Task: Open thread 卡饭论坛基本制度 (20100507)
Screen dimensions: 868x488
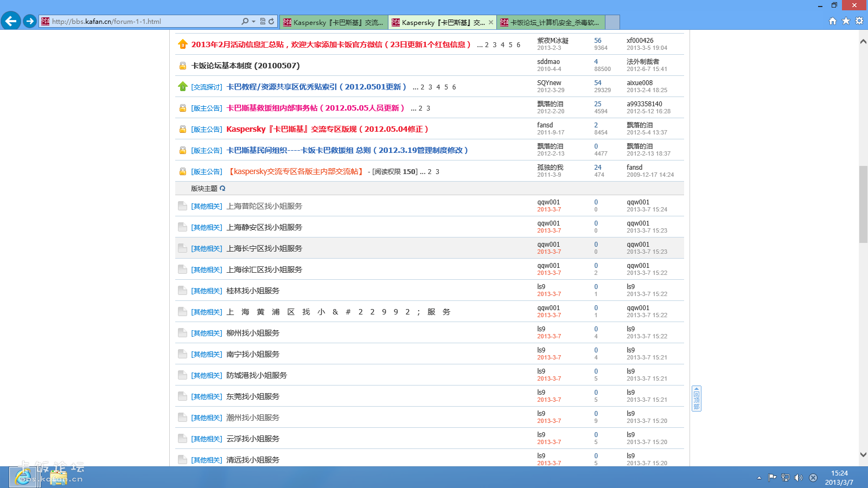Action: [245, 66]
